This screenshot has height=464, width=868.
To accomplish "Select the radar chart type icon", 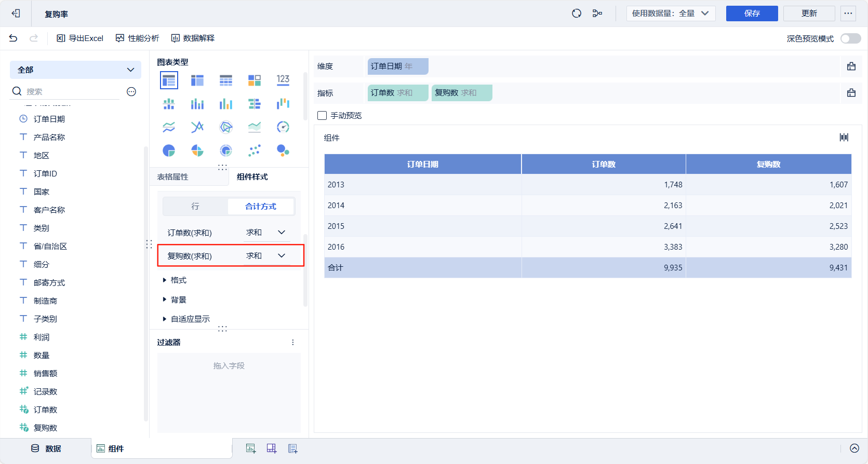I will pos(226,127).
